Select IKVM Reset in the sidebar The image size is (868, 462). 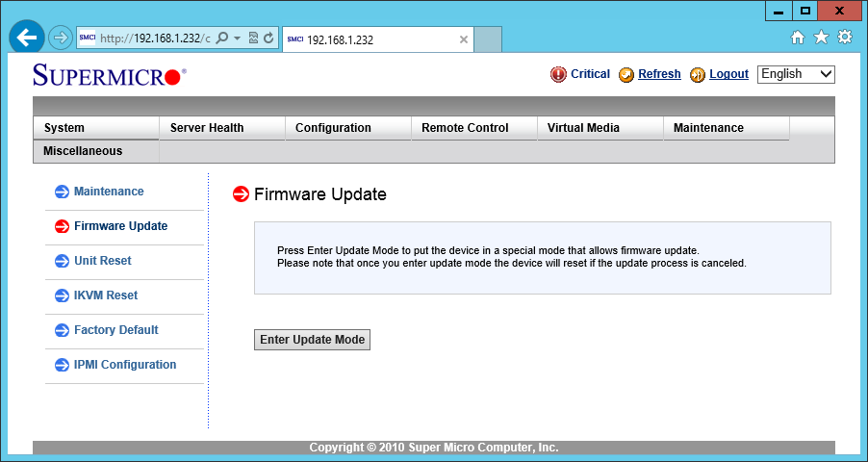point(106,295)
